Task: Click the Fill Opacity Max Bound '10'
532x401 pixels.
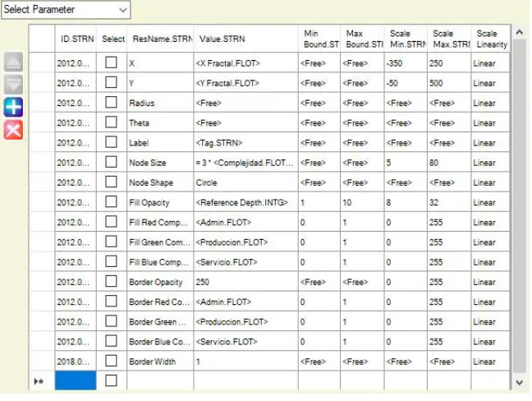Action: 362,202
